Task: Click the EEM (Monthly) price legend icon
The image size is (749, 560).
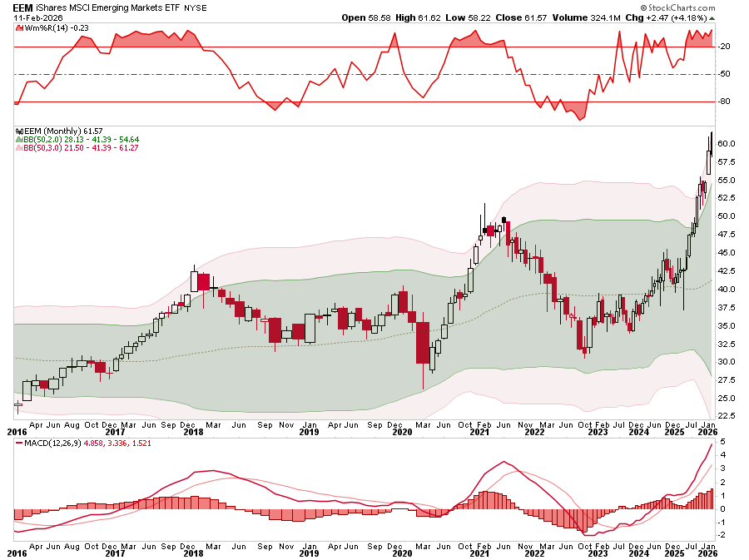Action: [19, 131]
